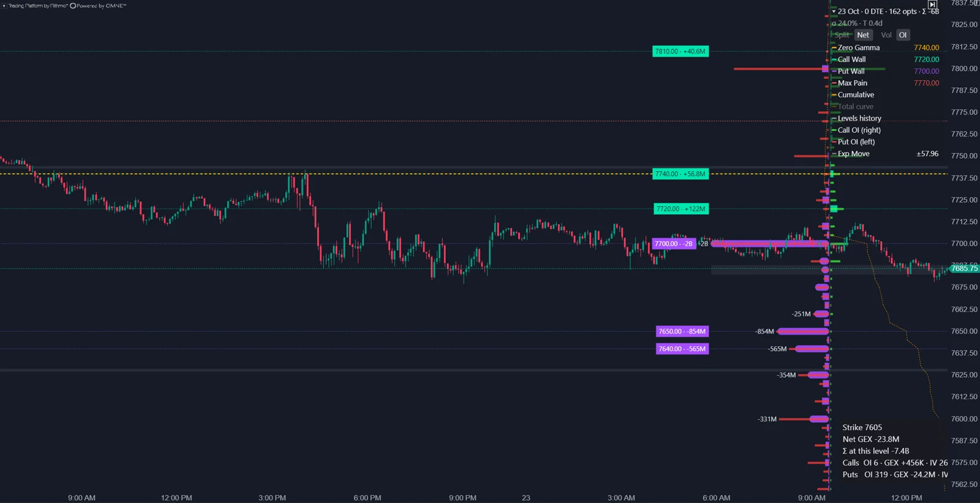The height and width of the screenshot is (503, 980).
Task: Toggle Levels history display
Action: (856, 118)
